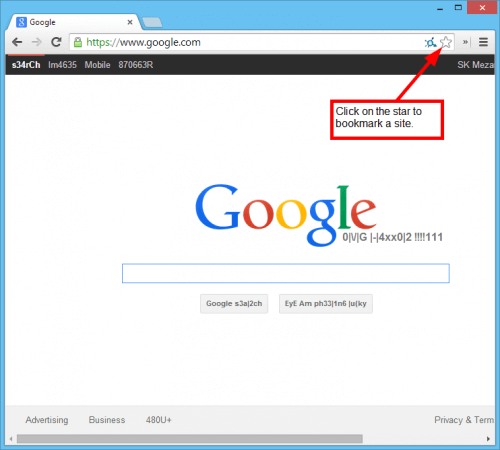Go back with the back arrow
The width and height of the screenshot is (500, 450).
pos(17,42)
